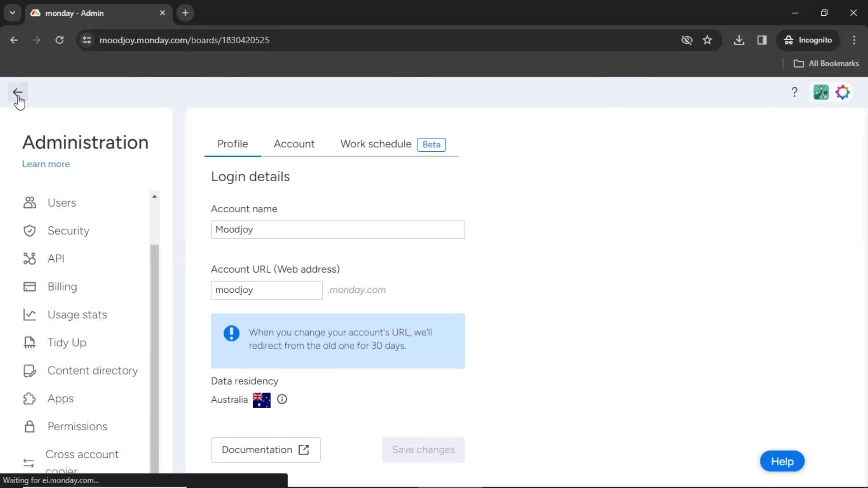Click the Incognito profile button
The height and width of the screenshot is (488, 868).
[808, 40]
